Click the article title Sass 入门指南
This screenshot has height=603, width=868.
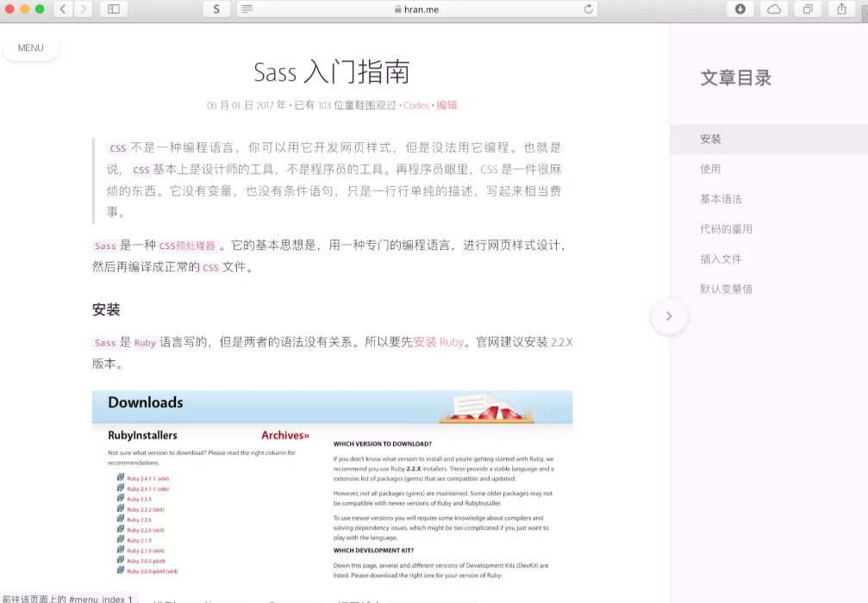[x=332, y=71]
